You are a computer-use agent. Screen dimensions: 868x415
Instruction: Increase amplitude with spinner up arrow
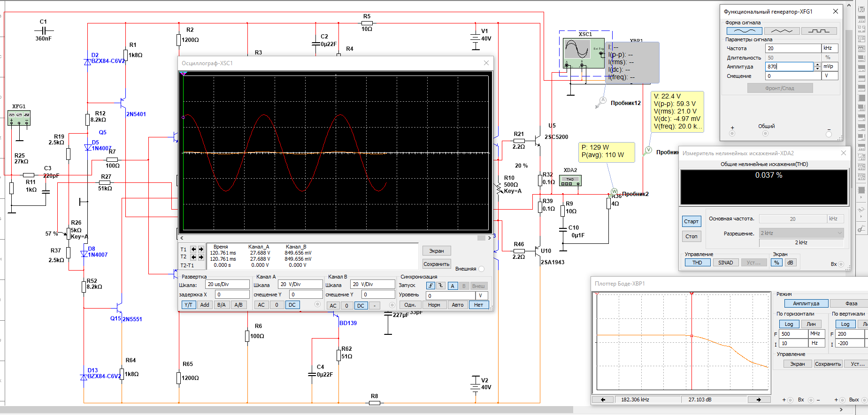click(817, 65)
